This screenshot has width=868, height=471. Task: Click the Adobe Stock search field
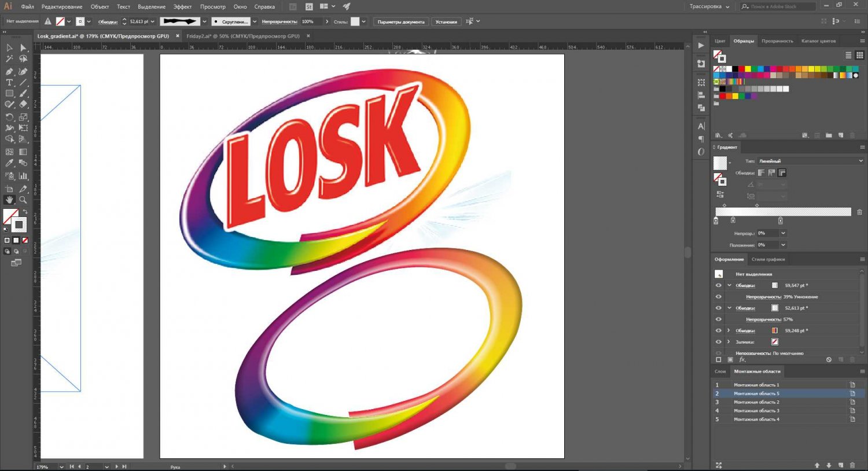point(778,6)
